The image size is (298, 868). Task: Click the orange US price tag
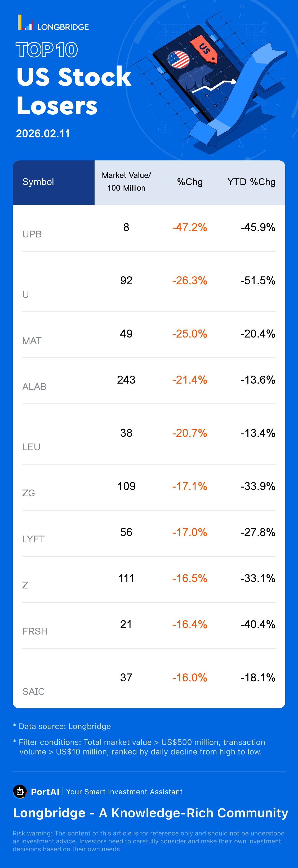point(203,48)
